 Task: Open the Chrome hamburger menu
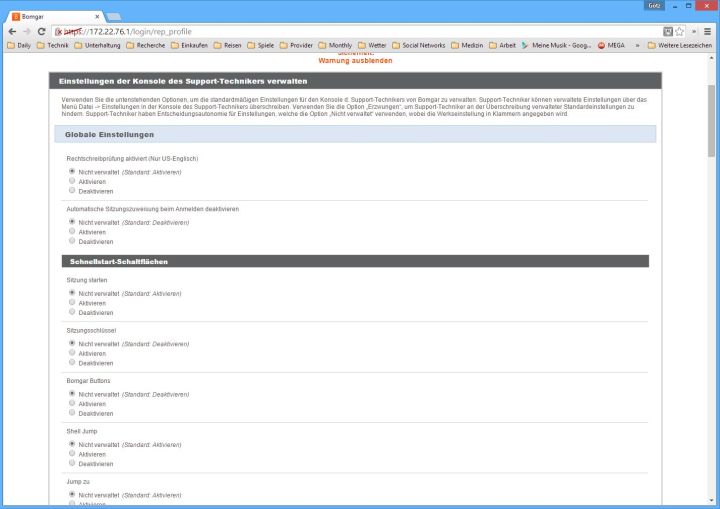pos(707,31)
